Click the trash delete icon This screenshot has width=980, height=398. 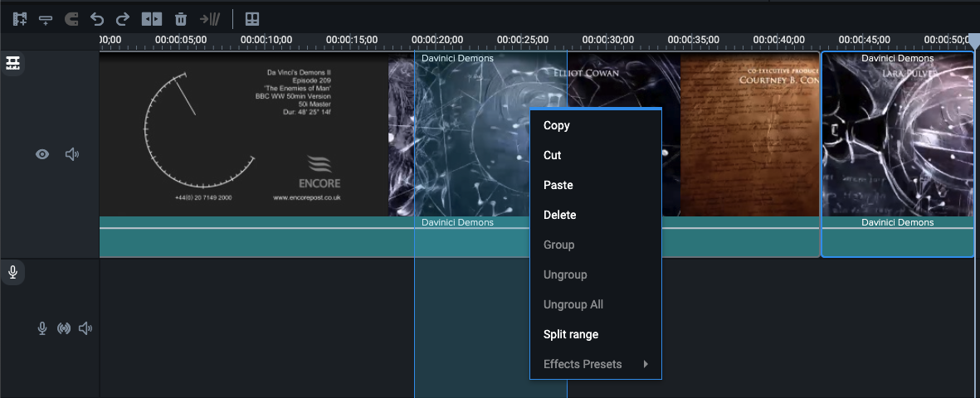[x=181, y=19]
